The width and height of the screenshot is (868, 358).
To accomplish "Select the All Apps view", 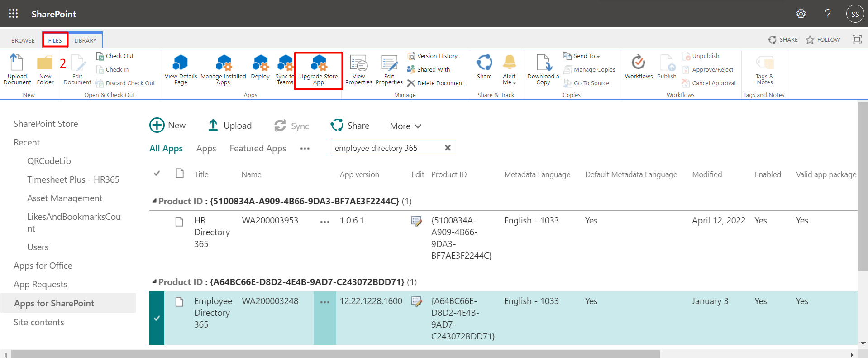I will coord(166,148).
